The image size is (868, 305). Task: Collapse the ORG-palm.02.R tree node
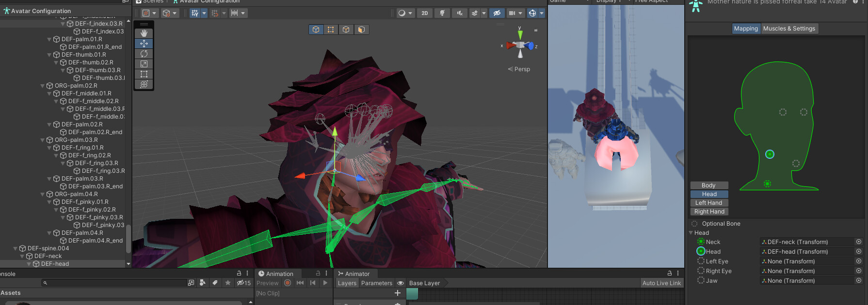tap(42, 86)
